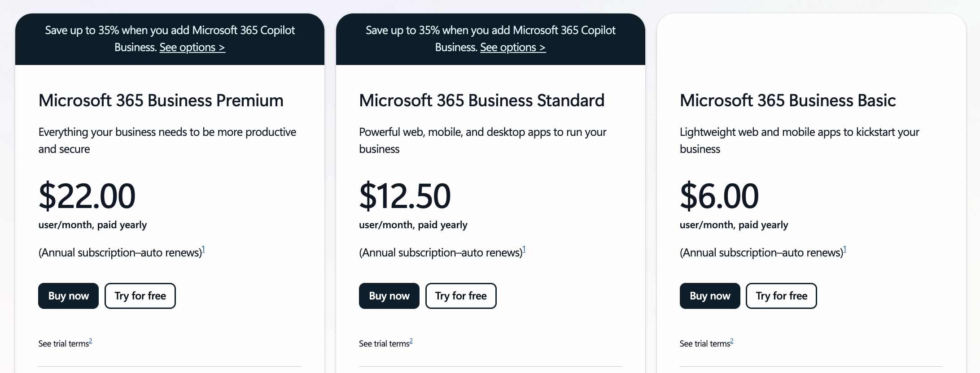Click the $22.00 price text
The image size is (980, 373).
(x=87, y=196)
